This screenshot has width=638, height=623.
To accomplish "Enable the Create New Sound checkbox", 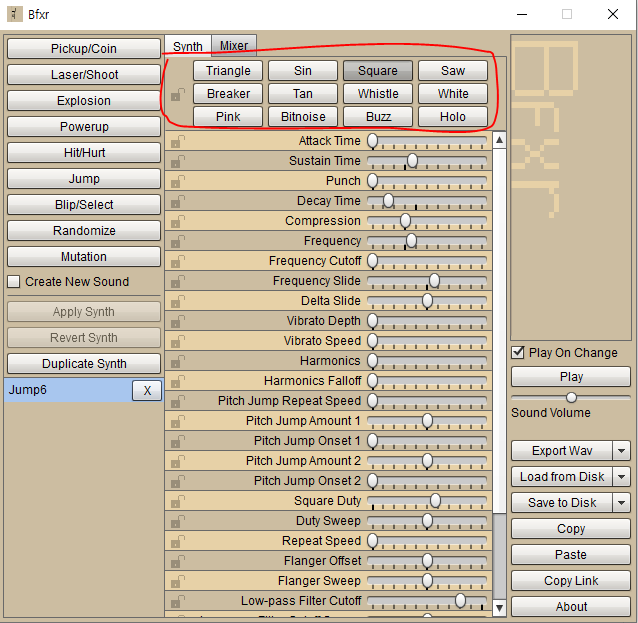I will click(13, 281).
